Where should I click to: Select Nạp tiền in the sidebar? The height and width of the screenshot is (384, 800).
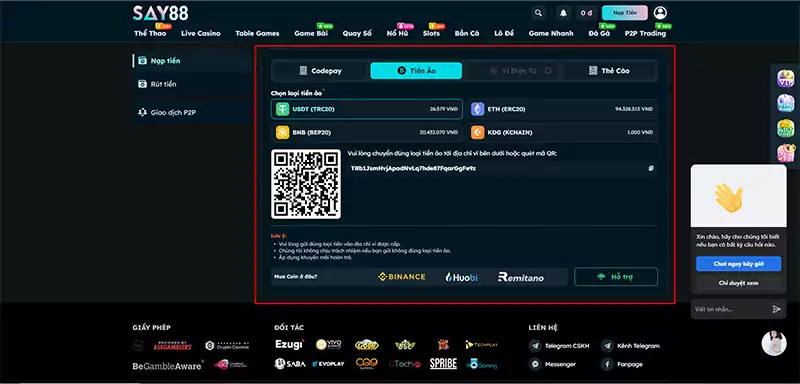click(x=192, y=61)
